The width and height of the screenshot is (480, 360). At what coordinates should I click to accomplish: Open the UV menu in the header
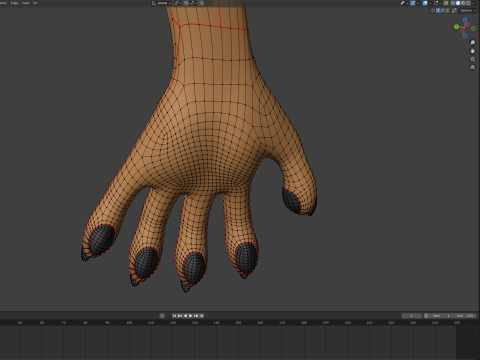coord(35,3)
